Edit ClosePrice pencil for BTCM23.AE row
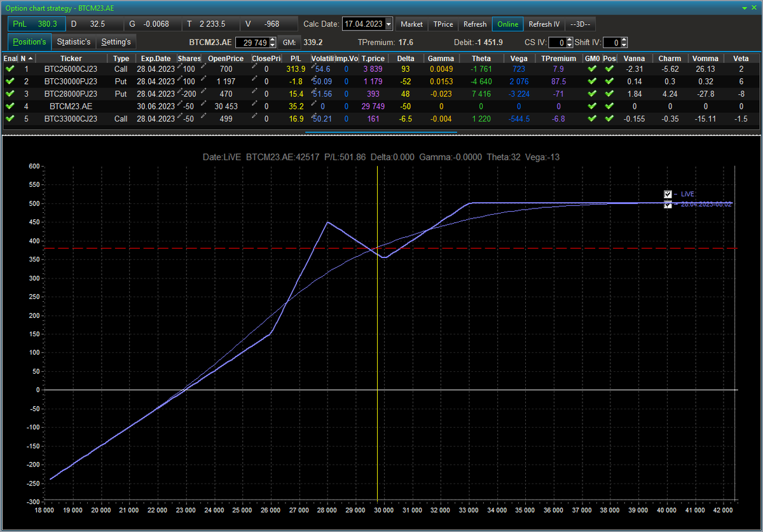 [x=254, y=103]
